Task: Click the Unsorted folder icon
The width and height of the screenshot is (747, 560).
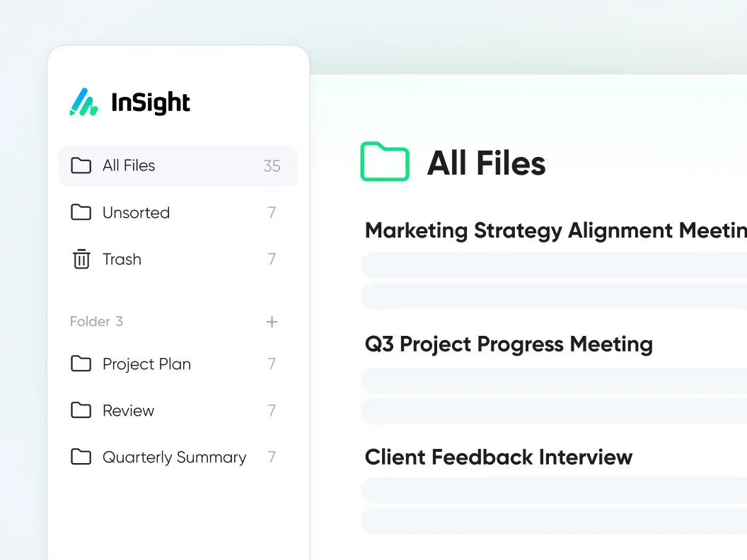Action: tap(81, 213)
